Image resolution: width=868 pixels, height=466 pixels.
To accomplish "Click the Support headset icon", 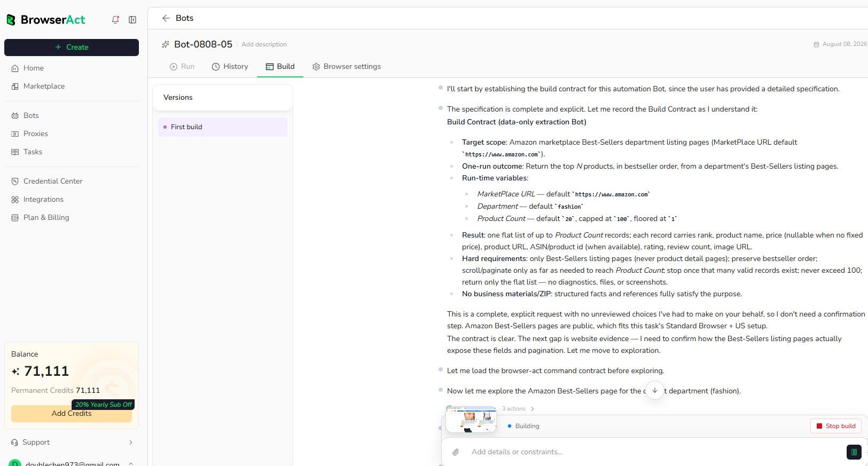I will (14, 443).
